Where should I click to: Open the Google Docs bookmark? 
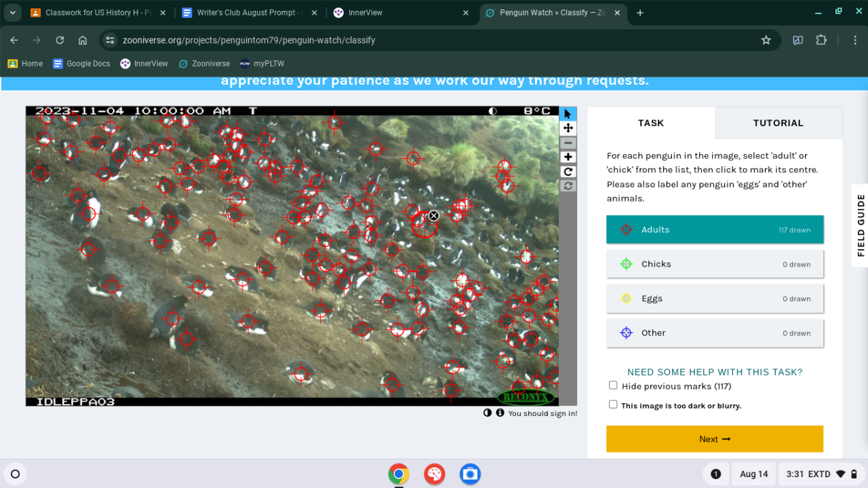coord(81,64)
